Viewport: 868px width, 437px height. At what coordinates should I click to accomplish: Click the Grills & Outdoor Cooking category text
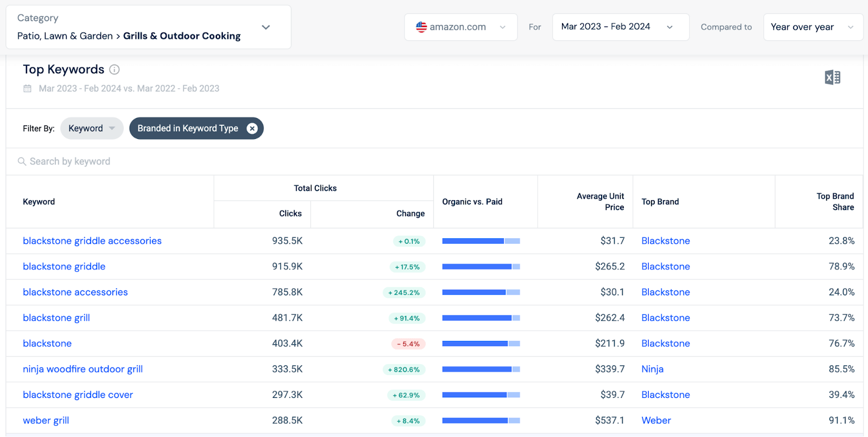pos(182,36)
